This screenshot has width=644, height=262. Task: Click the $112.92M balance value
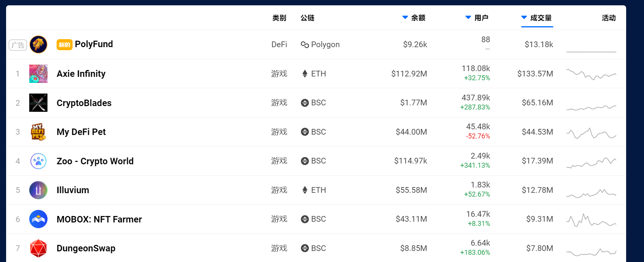[409, 74]
